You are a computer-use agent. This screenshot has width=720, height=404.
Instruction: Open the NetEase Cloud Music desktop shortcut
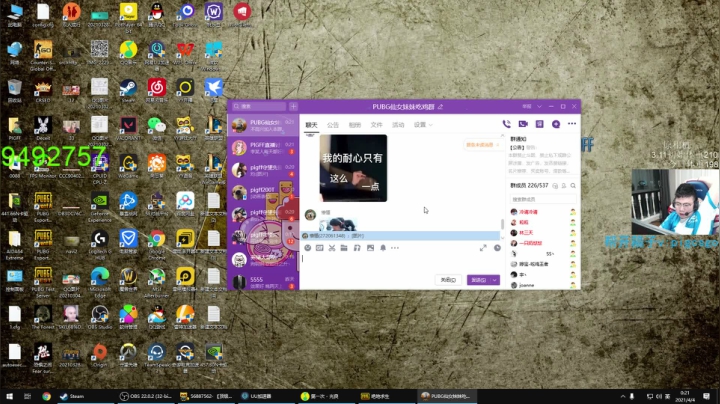(x=157, y=90)
